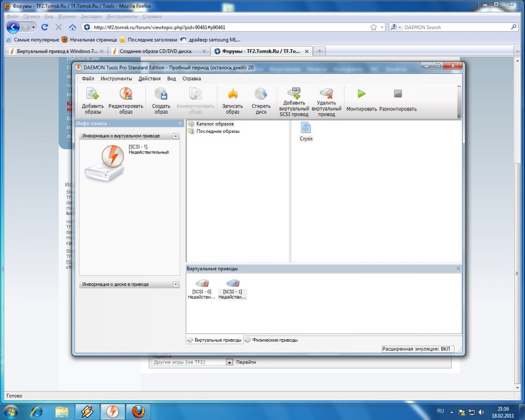Bookmark this page with the star icon
Viewport: 525px width, 420px height.
[x=374, y=27]
